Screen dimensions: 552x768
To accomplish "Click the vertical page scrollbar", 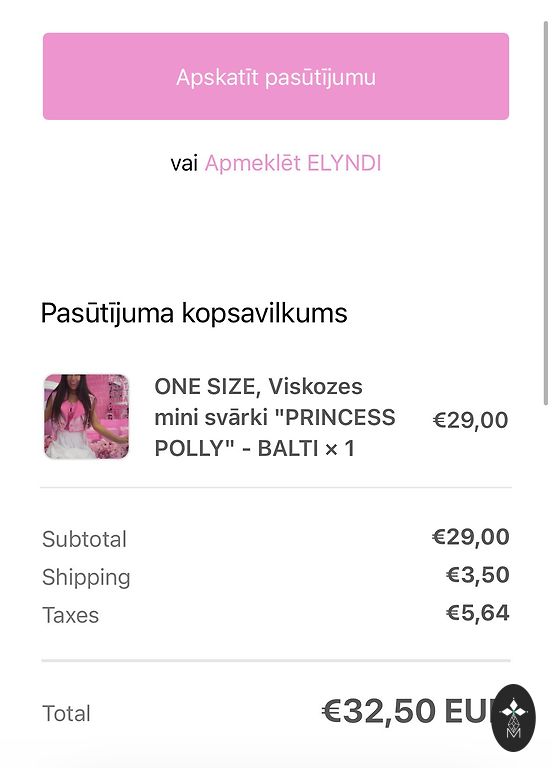I will click(x=546, y=213).
